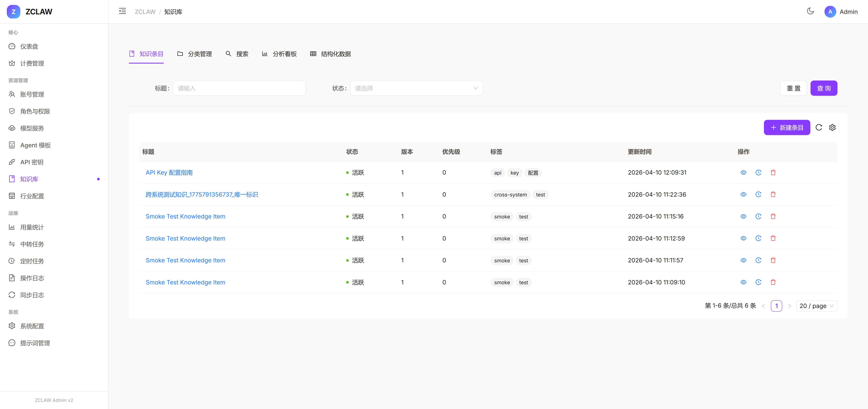Click the table refresh icon
The width and height of the screenshot is (868, 409).
pyautogui.click(x=818, y=127)
